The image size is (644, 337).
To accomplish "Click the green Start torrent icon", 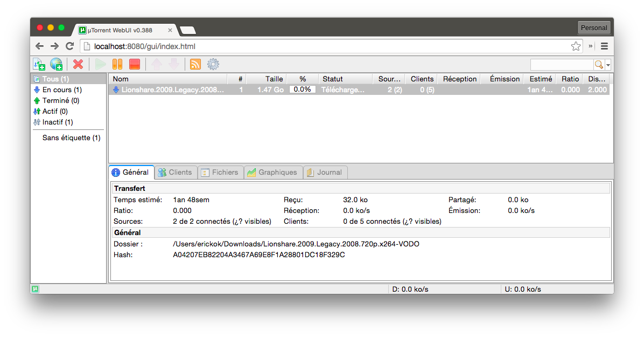I will pos(100,64).
